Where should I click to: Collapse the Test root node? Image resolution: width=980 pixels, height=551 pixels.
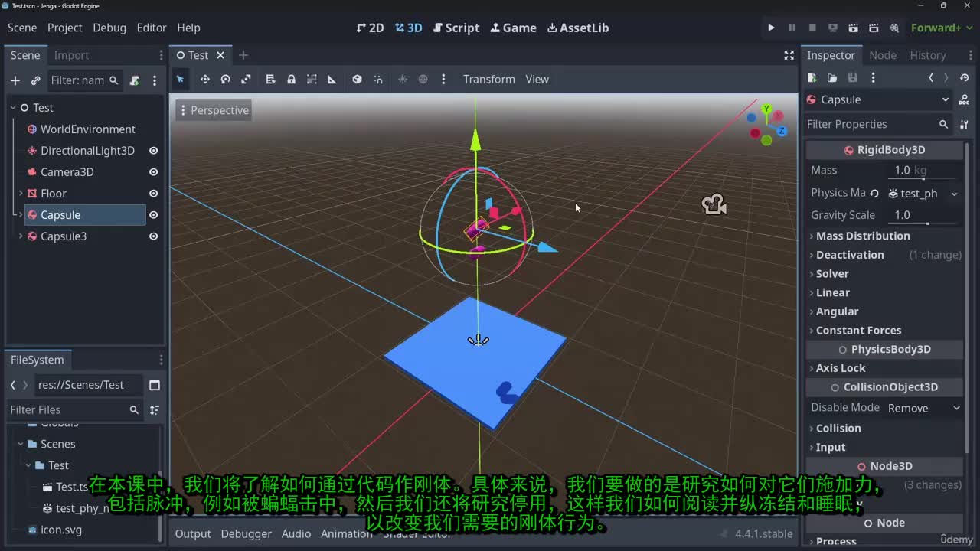point(13,108)
